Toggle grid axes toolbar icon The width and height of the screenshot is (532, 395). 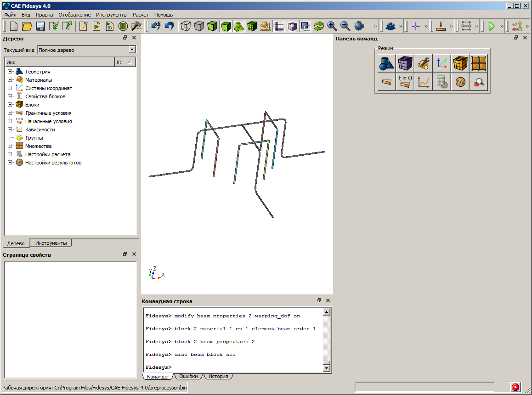pos(279,26)
